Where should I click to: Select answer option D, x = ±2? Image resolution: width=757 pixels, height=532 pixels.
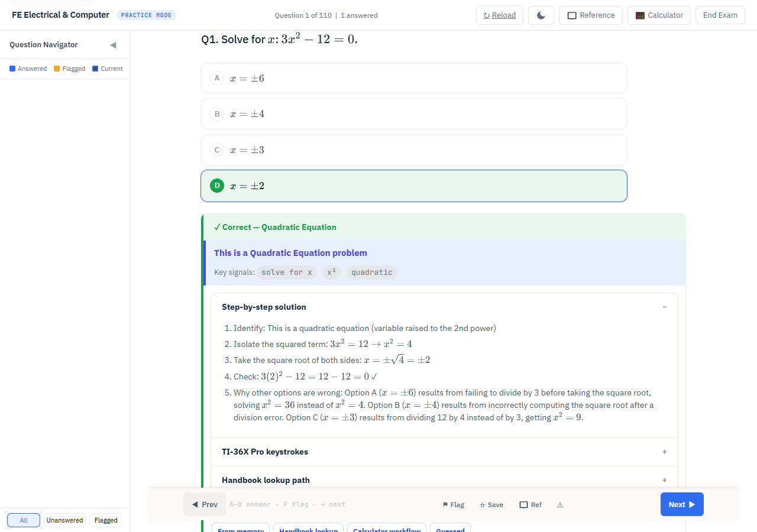(414, 186)
